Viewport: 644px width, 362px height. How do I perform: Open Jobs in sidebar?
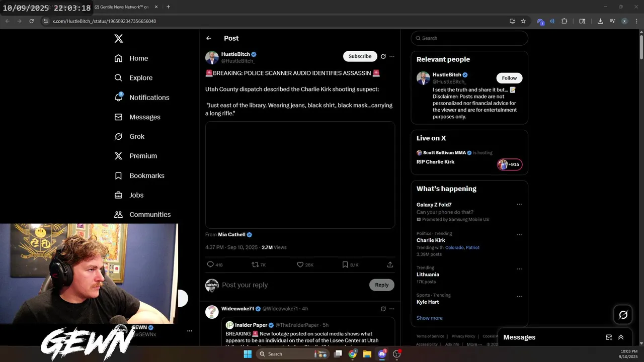(129, 195)
